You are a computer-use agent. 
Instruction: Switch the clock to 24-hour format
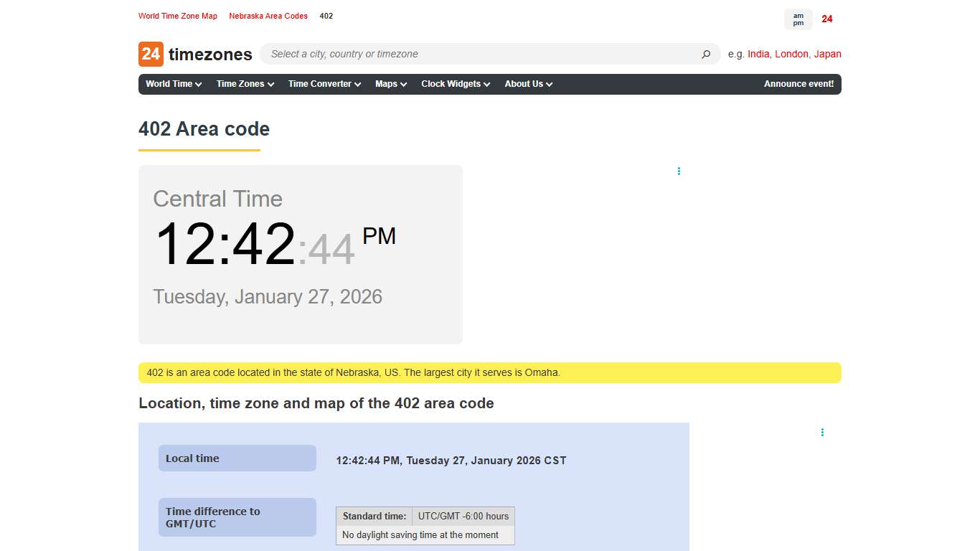pyautogui.click(x=826, y=19)
